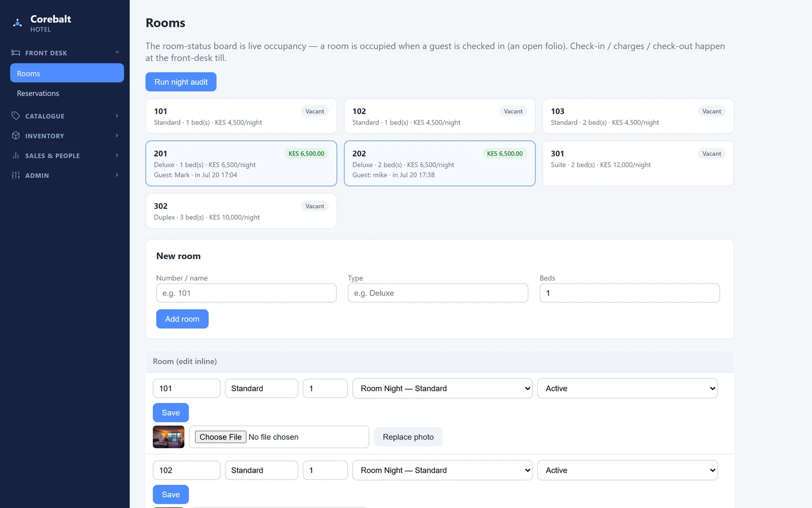Open room 101 status dropdown showing Active
Viewport: 812px width, 508px height.
pos(627,389)
